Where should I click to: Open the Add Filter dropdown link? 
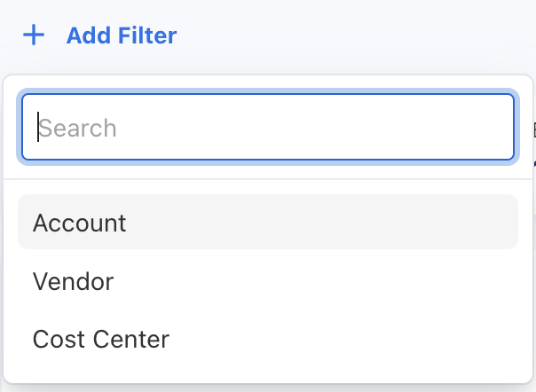tap(122, 35)
